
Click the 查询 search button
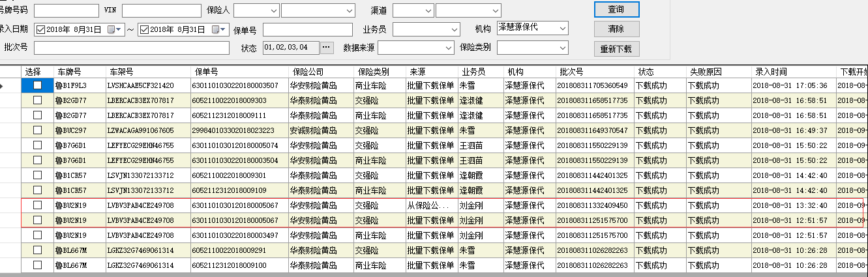click(616, 10)
